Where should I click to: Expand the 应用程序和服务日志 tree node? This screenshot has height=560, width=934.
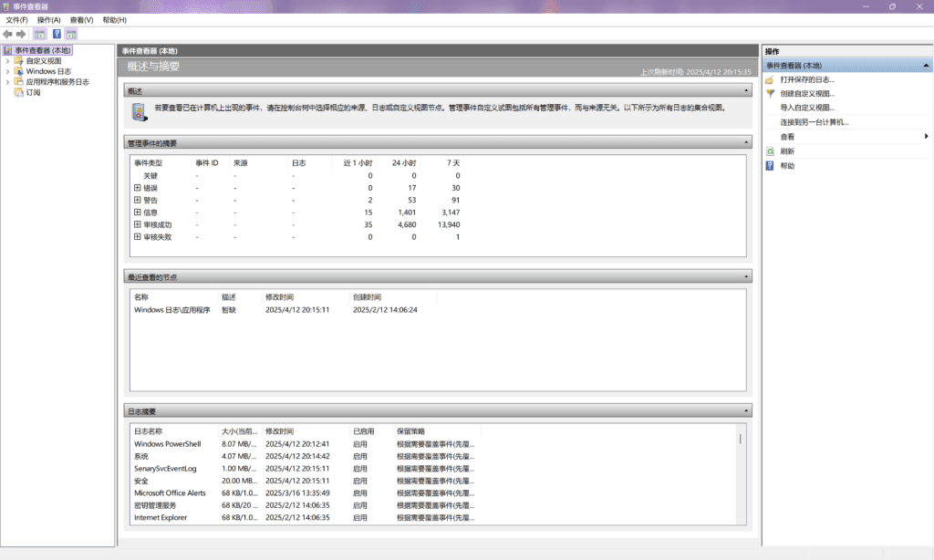(x=8, y=82)
